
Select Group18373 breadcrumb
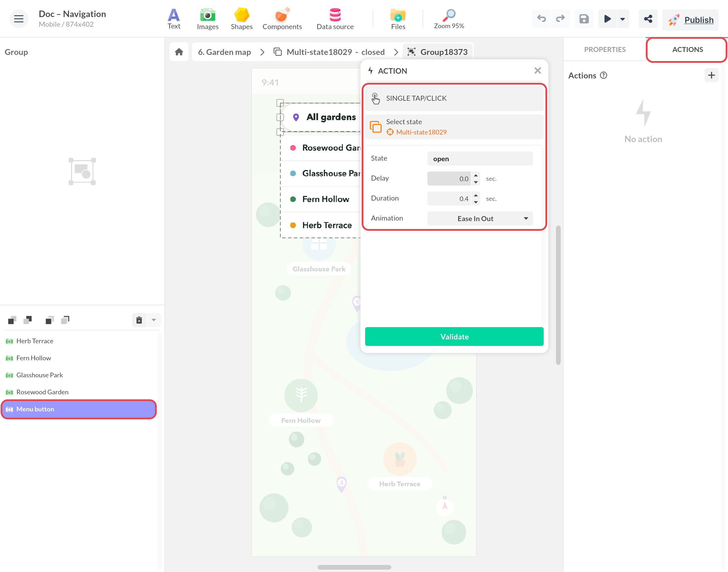pyautogui.click(x=438, y=52)
